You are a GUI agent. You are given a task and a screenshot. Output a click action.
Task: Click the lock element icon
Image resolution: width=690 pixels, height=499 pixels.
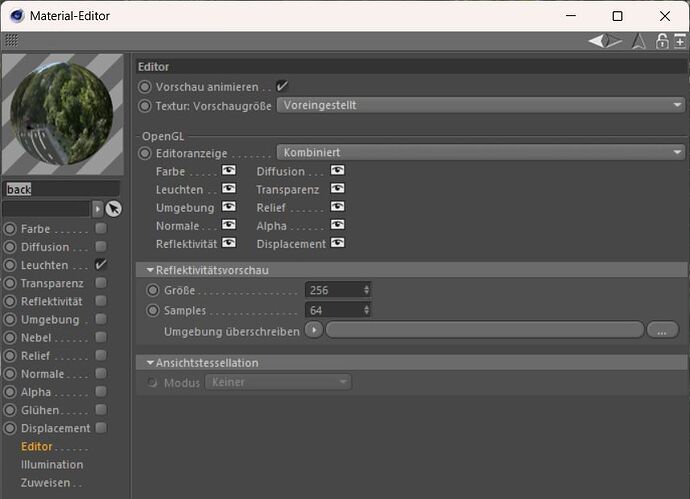(x=662, y=41)
